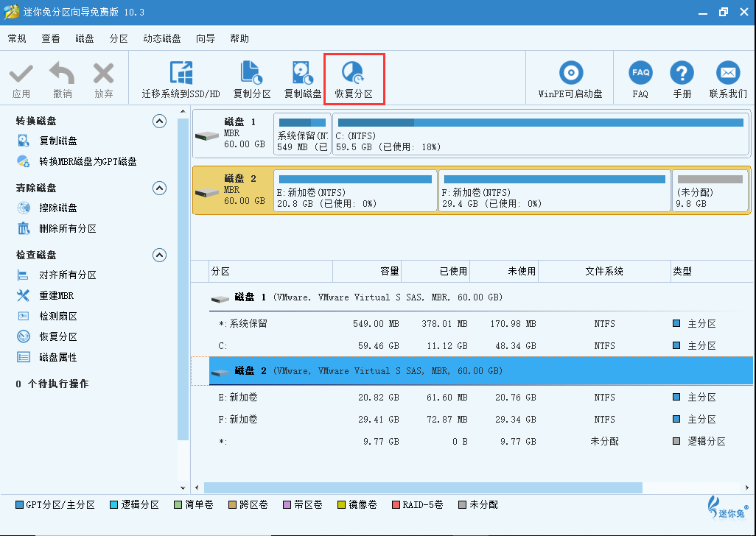
Task: Select the E: 新加卷 20.8 GB partition block
Action: tap(355, 191)
